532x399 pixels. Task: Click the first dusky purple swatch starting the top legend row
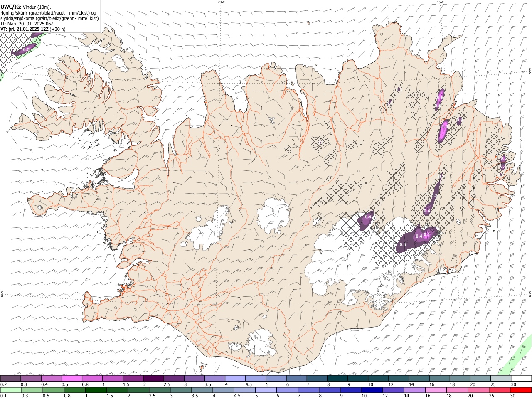pyautogui.click(x=10, y=379)
